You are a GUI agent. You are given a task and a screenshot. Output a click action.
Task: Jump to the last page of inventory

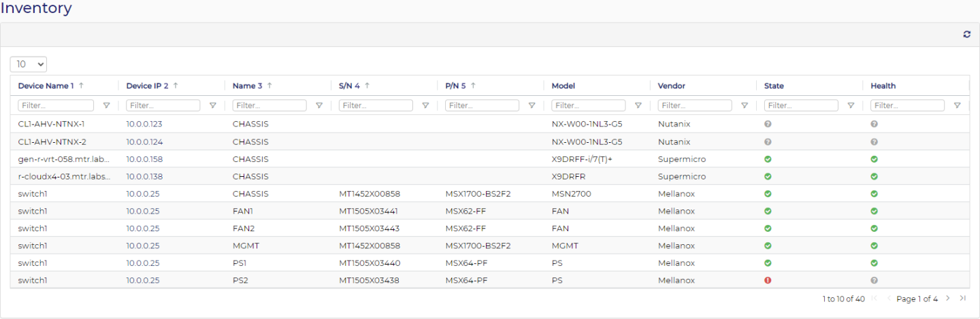click(x=962, y=299)
